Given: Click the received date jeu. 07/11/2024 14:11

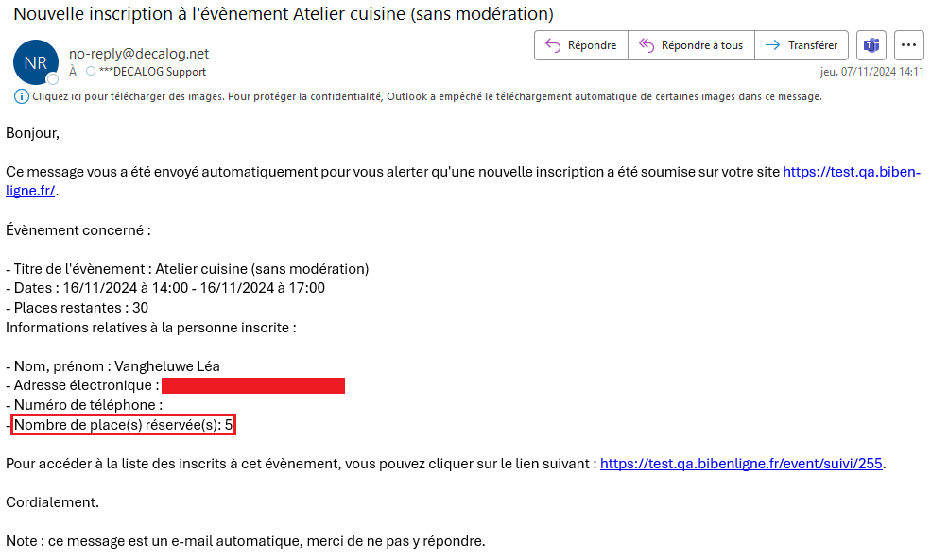Looking at the screenshot, I should tap(871, 72).
